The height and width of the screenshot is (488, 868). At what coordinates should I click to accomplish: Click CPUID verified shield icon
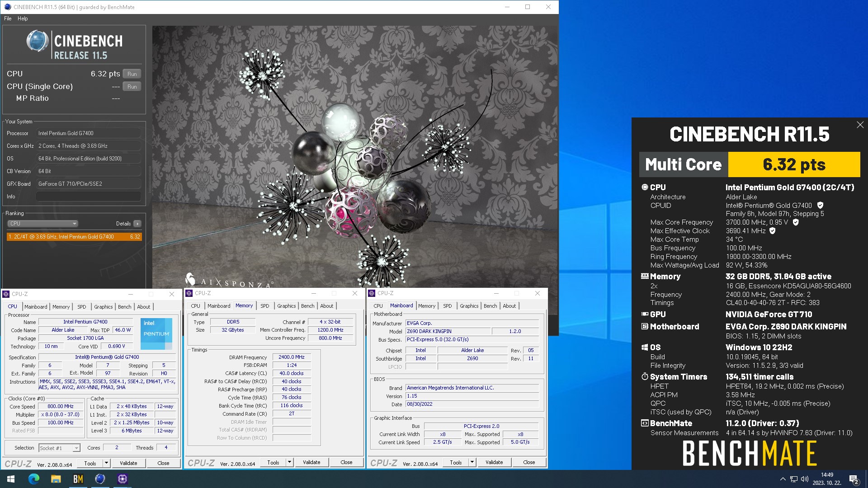[x=820, y=205]
